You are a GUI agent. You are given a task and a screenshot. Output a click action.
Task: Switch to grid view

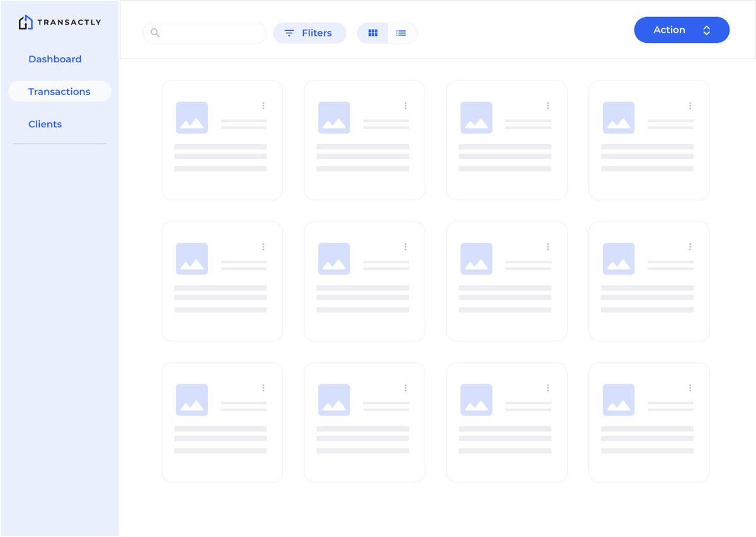pos(373,33)
